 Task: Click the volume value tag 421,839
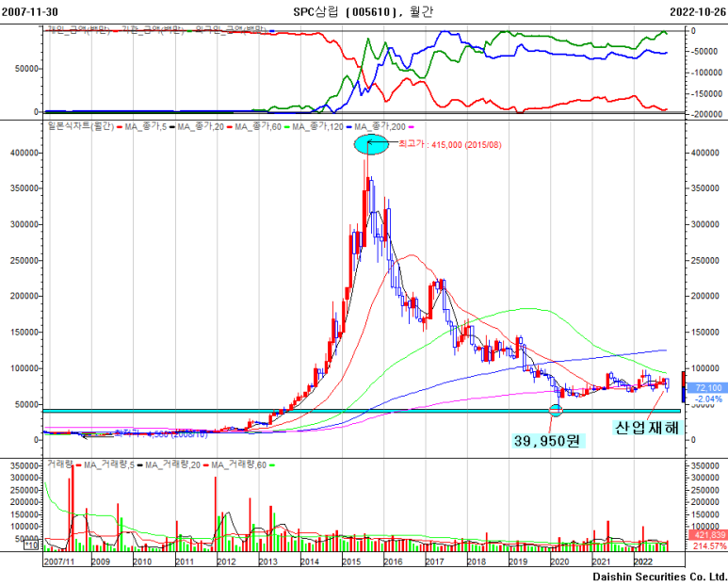pyautogui.click(x=708, y=535)
